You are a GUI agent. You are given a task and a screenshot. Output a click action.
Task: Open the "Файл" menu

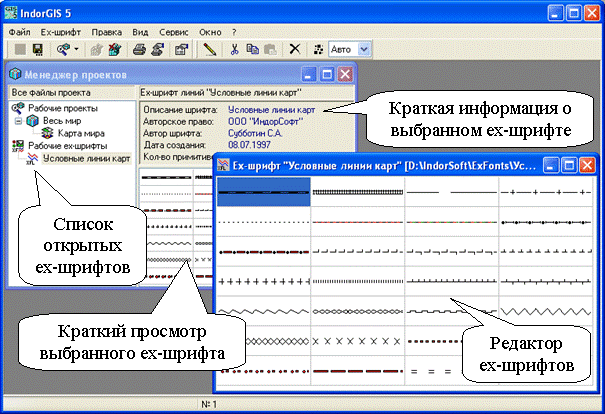pyautogui.click(x=18, y=31)
